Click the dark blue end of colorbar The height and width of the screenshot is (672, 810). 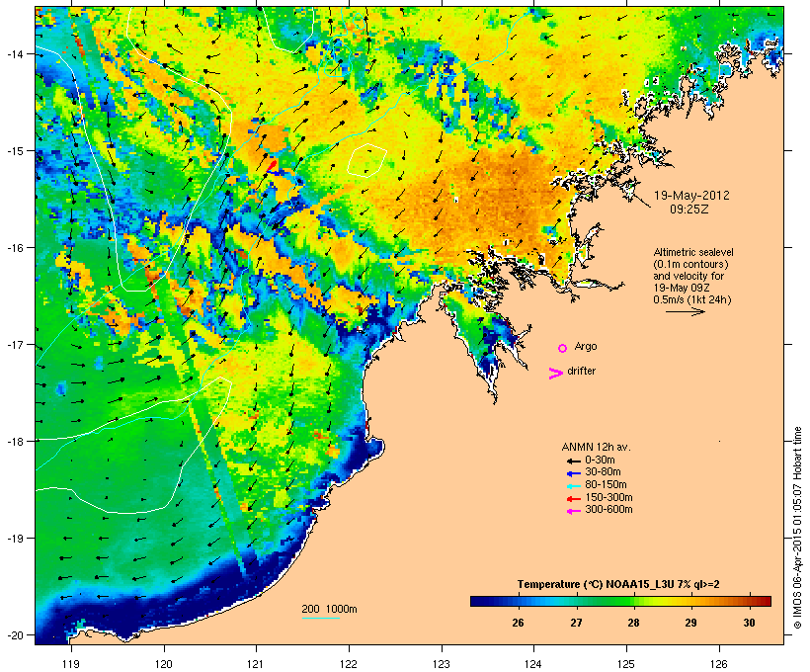point(478,601)
